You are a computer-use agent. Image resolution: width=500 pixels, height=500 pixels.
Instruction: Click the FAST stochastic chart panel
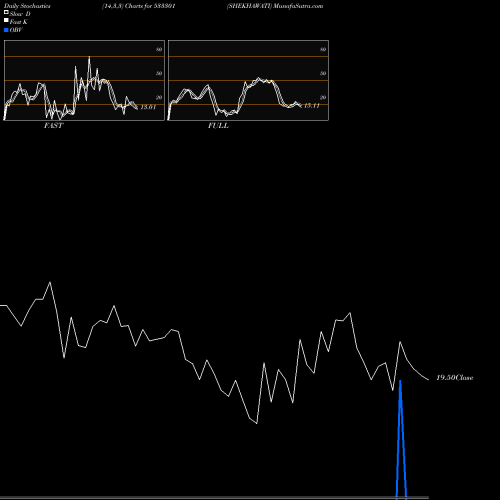[84, 80]
